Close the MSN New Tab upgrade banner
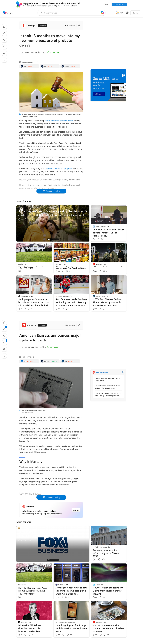 106,4
